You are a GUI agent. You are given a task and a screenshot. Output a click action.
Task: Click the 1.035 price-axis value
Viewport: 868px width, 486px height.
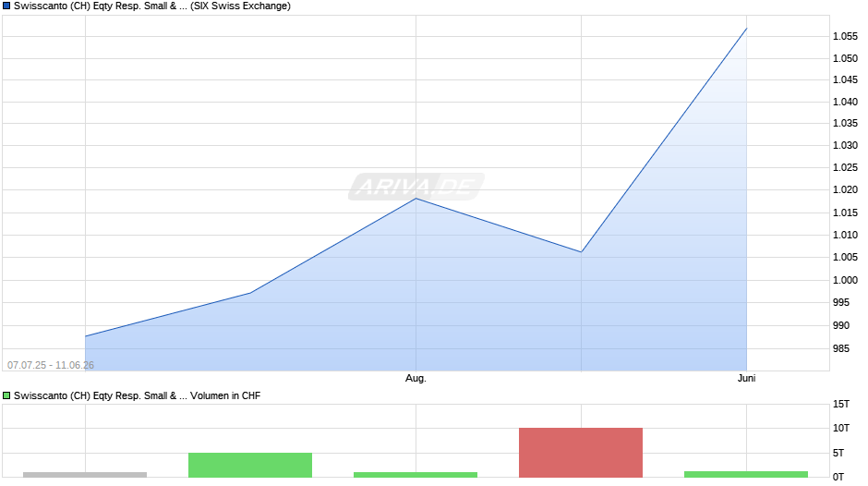tap(845, 123)
